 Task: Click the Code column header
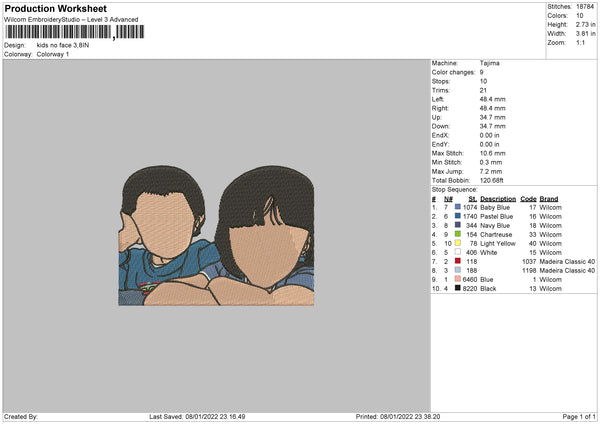(x=528, y=199)
